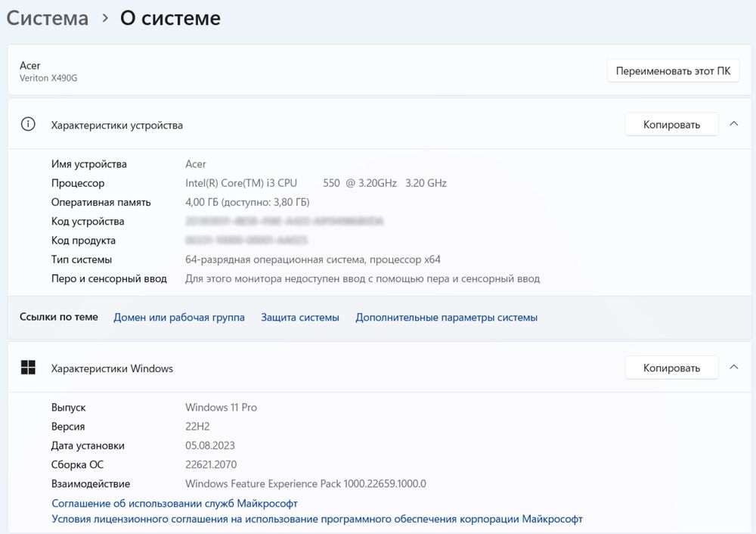Copy the Windows specifications with Копировать
756x534 pixels.
671,368
